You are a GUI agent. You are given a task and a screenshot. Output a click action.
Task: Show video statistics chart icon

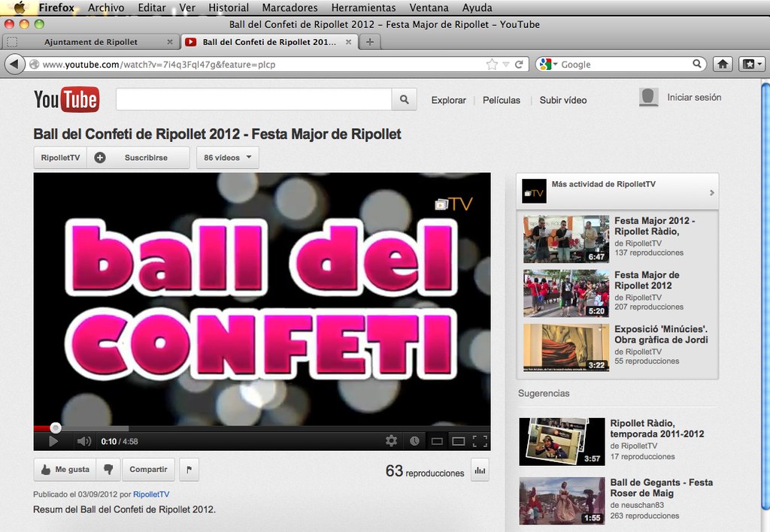click(480, 470)
